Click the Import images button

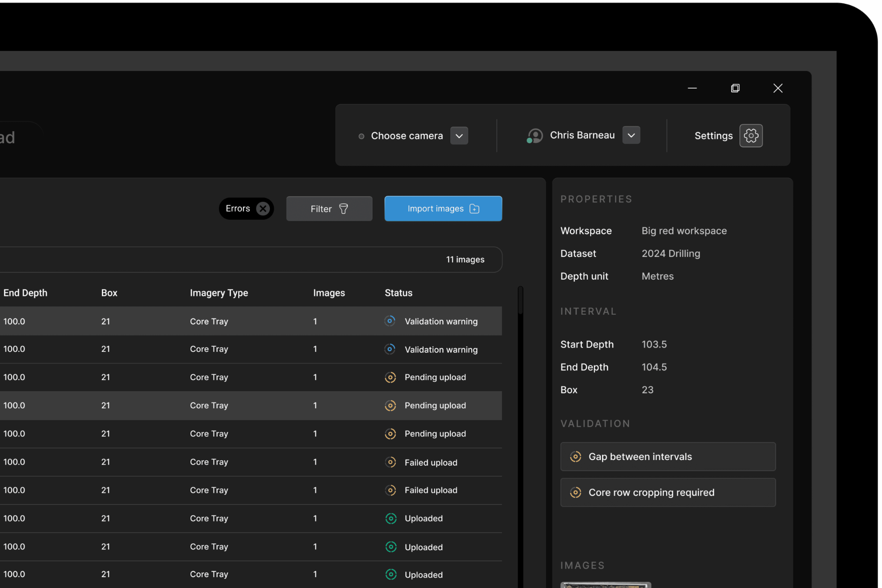(x=443, y=208)
